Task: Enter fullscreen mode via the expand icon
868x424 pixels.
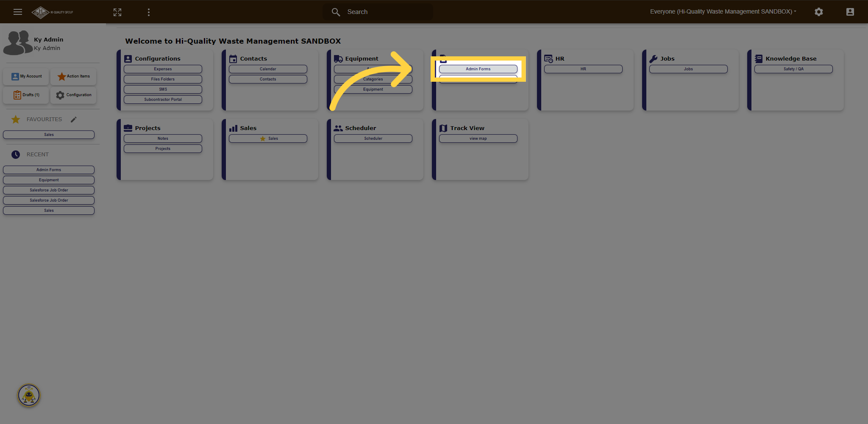Action: tap(117, 12)
